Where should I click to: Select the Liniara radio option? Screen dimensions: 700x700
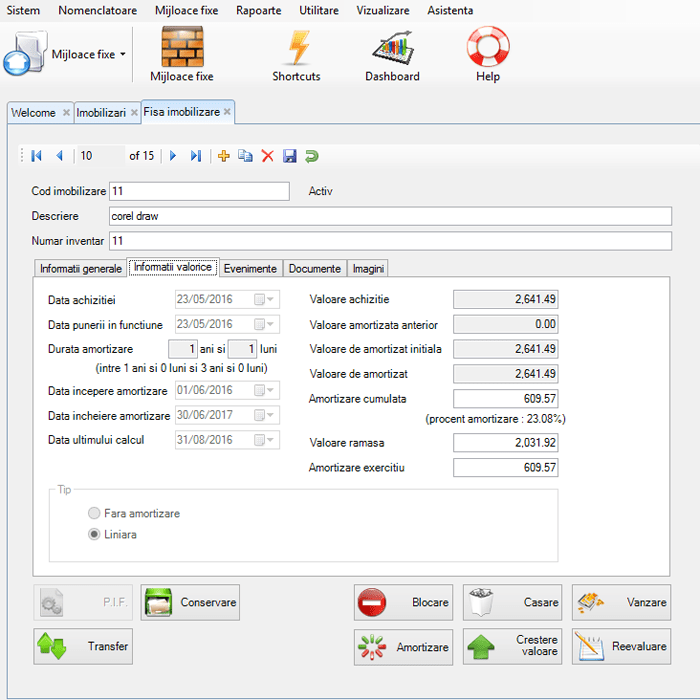tap(94, 534)
